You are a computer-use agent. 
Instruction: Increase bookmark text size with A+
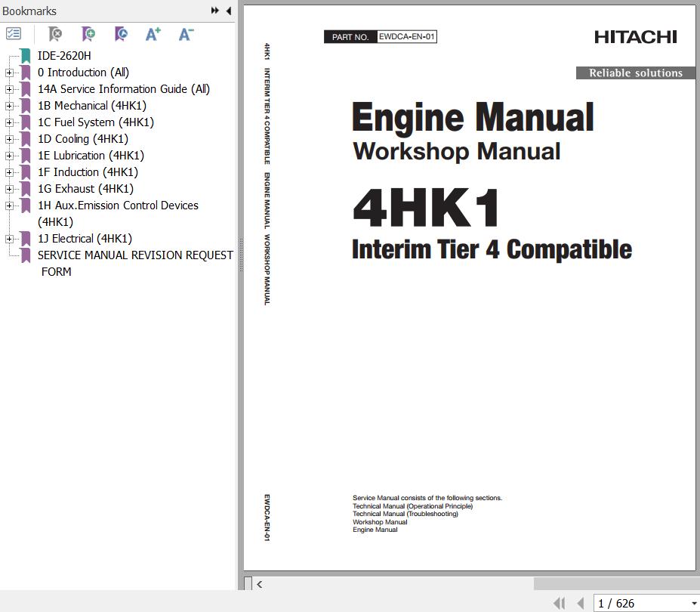153,34
